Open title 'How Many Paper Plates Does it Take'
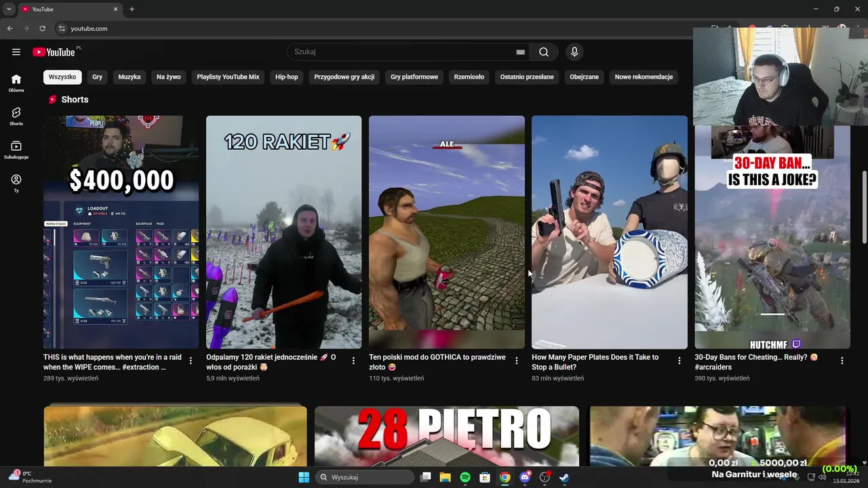Screen dimensions: 868x488 pyautogui.click(x=595, y=362)
